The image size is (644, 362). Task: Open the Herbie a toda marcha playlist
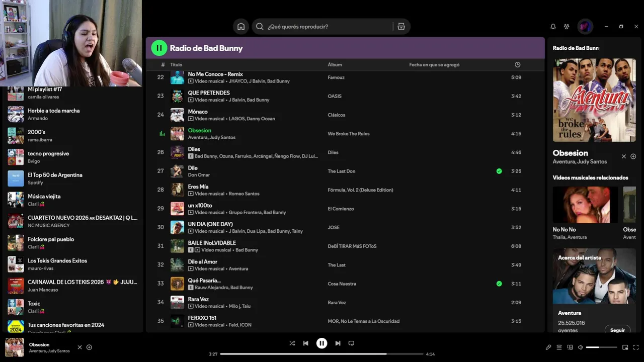73,114
